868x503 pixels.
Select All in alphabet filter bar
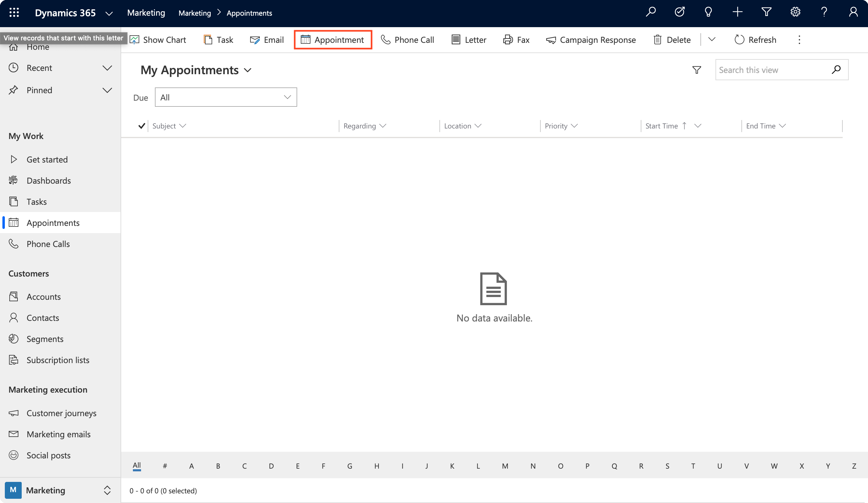137,465
